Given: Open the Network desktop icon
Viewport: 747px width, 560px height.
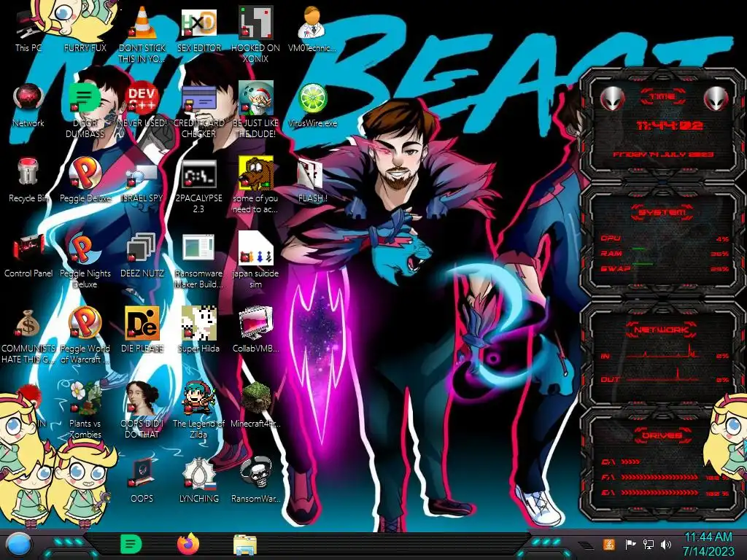Looking at the screenshot, I should click(x=28, y=106).
